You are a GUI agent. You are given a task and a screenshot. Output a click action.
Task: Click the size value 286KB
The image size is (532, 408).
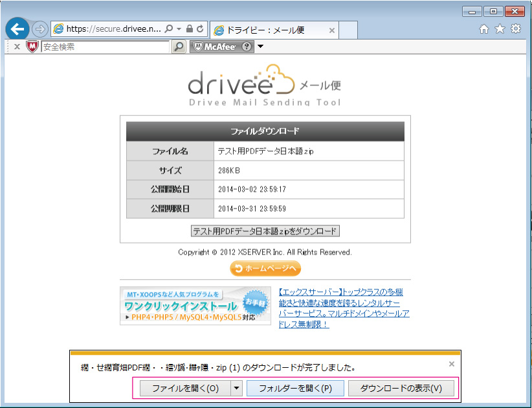(x=229, y=170)
